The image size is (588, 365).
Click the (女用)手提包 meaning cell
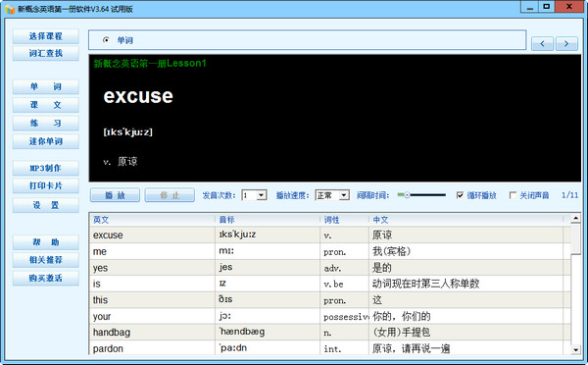pyautogui.click(x=466, y=332)
